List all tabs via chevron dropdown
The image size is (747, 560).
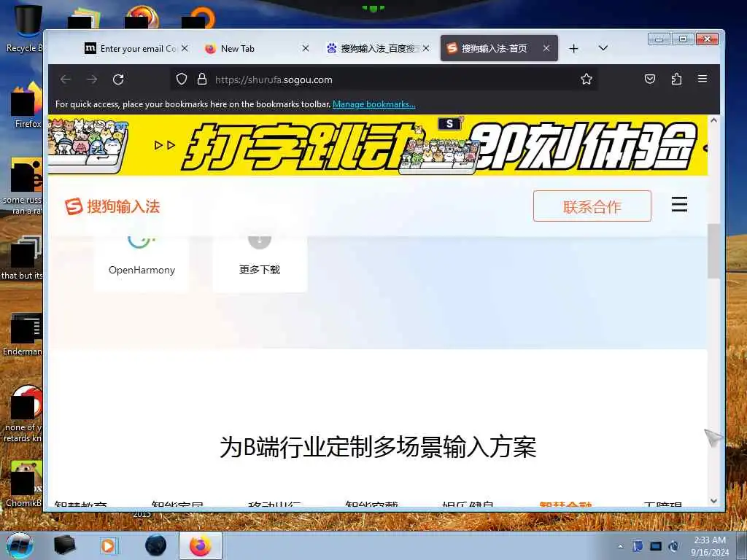tap(603, 48)
